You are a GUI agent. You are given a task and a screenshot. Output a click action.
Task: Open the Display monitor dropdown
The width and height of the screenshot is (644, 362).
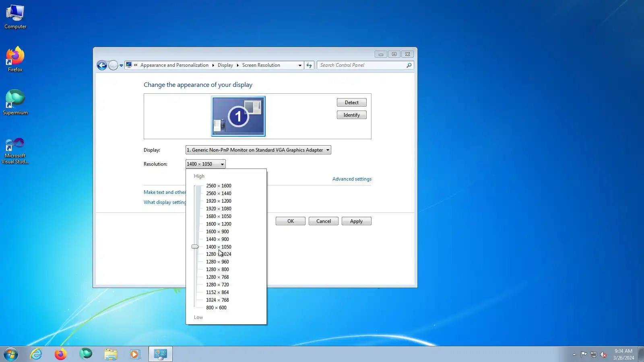coord(258,150)
